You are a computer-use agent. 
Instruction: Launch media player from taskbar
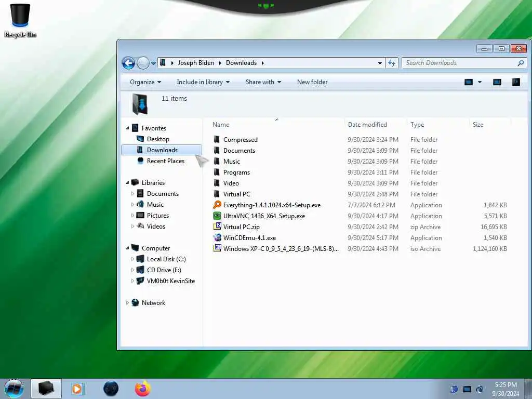[77, 389]
